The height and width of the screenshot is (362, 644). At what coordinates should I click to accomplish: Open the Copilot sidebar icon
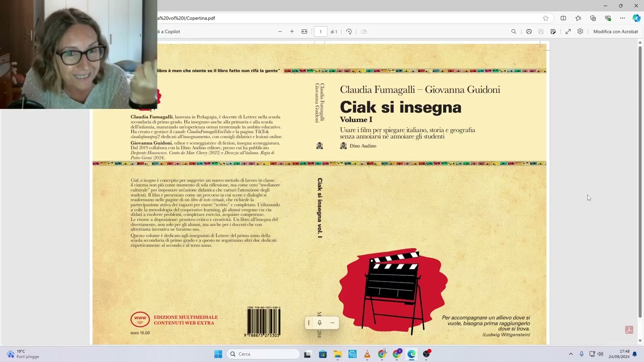tap(636, 18)
